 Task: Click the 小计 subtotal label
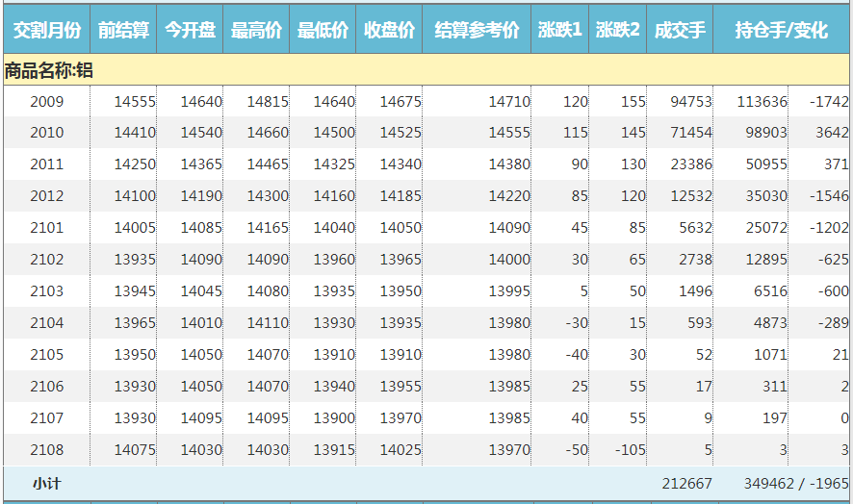[46, 484]
